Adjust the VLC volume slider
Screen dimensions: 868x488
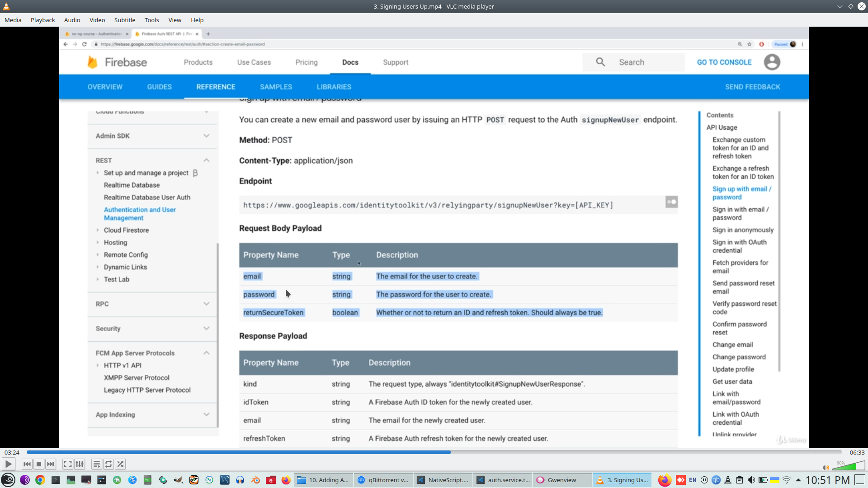(848, 466)
